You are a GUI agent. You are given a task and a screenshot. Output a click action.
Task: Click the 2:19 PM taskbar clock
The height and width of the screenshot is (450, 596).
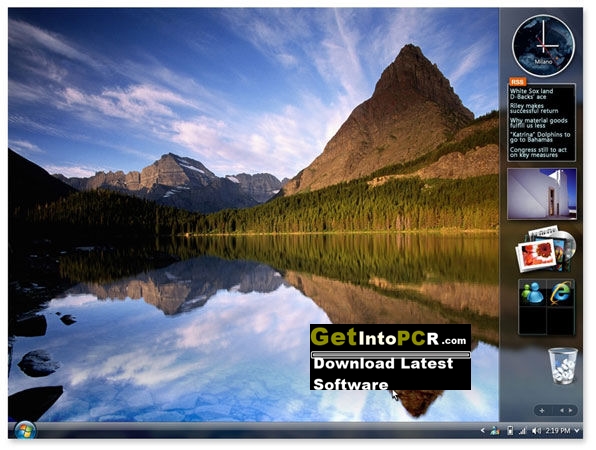[x=558, y=431]
